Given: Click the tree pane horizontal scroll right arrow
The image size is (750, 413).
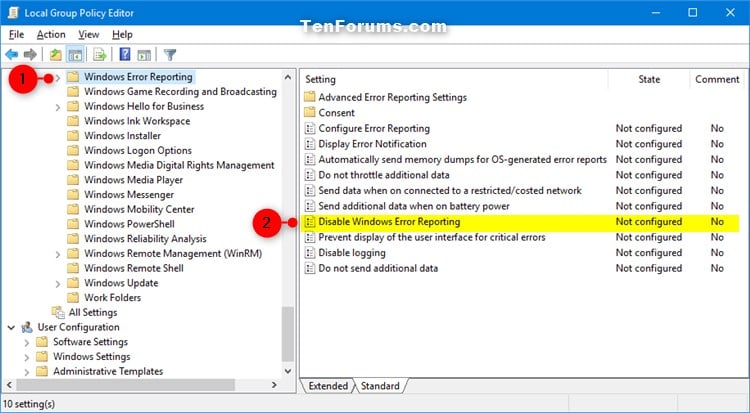Looking at the screenshot, I should [x=274, y=385].
